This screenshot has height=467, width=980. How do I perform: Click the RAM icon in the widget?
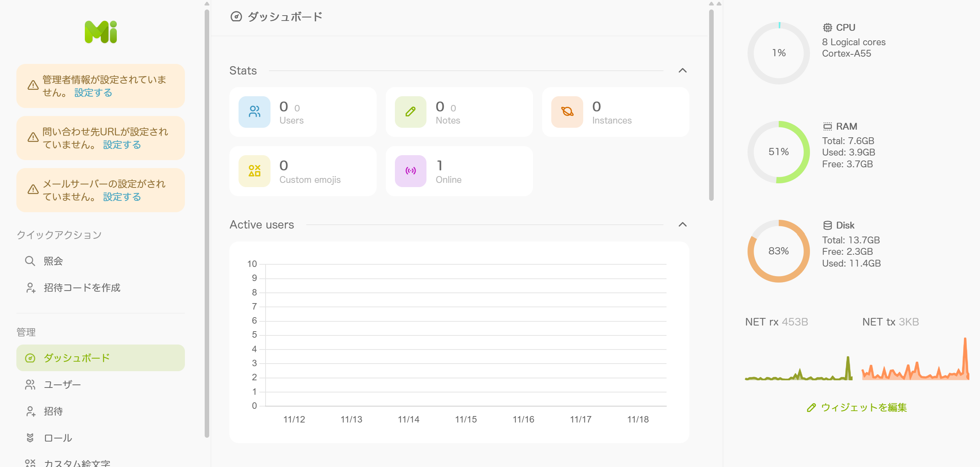pos(827,127)
